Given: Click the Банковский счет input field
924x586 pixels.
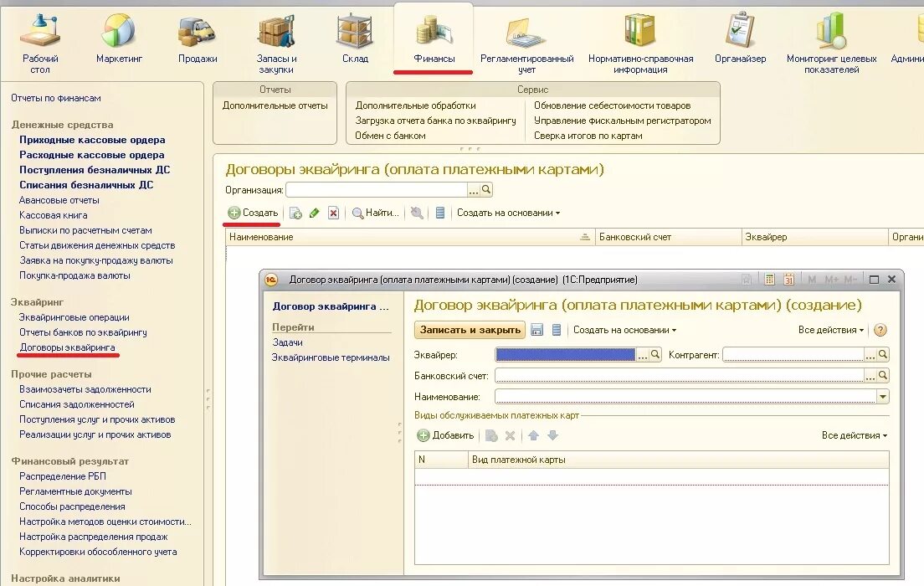Looking at the screenshot, I should [680, 376].
